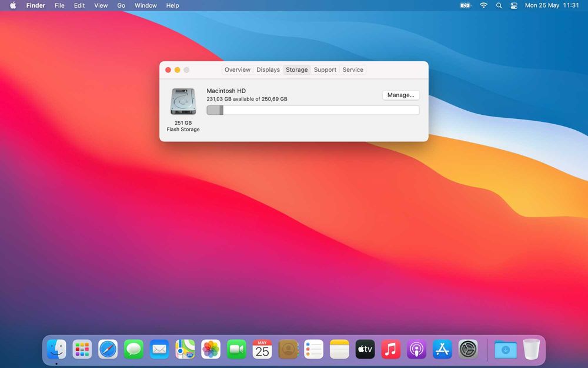The height and width of the screenshot is (368, 588).
Task: Open the Help menu
Action: pos(172,5)
